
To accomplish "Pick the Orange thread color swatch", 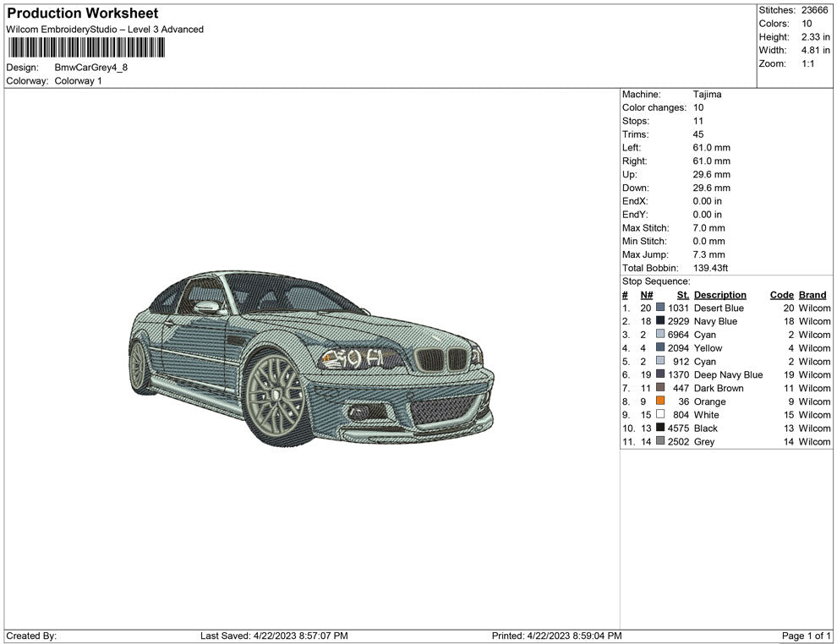I will [660, 401].
